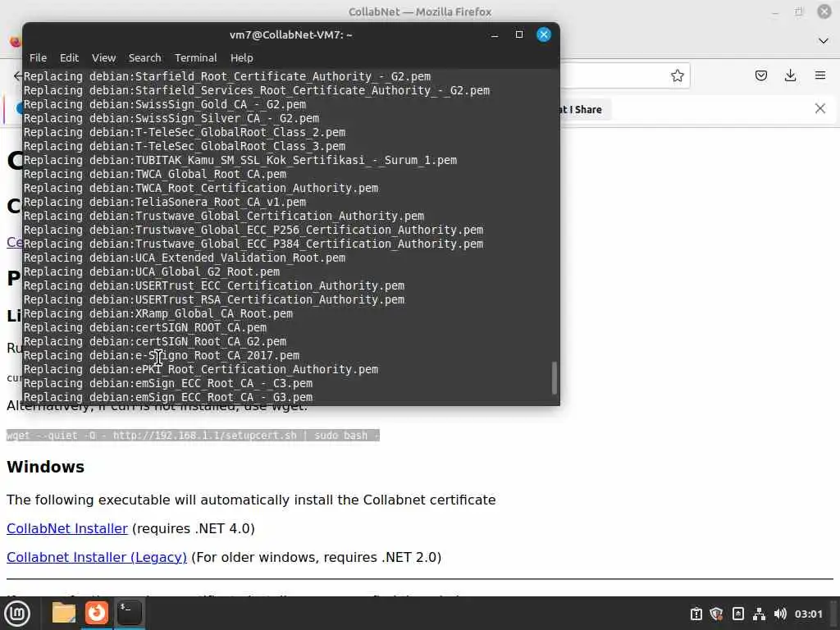This screenshot has width=840, height=630.
Task: Open the terminal File menu
Action: pyautogui.click(x=38, y=58)
